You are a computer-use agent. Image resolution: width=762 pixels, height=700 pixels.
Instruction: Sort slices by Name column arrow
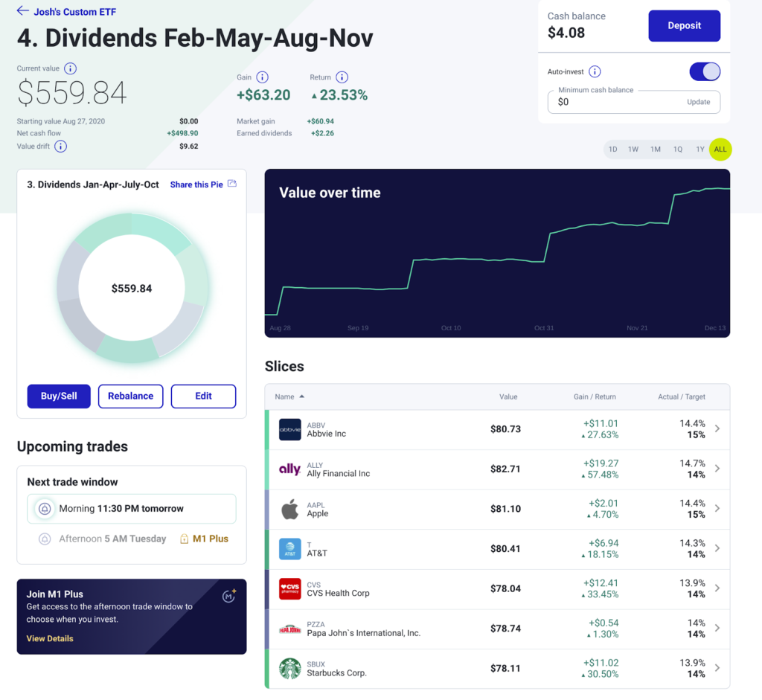pos(302,397)
